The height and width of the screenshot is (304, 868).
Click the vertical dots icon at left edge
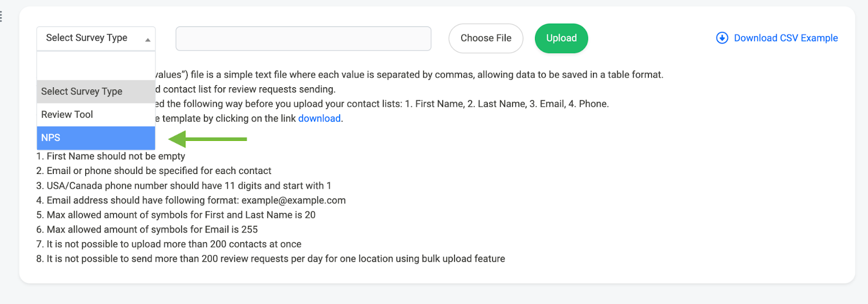click(x=1, y=17)
